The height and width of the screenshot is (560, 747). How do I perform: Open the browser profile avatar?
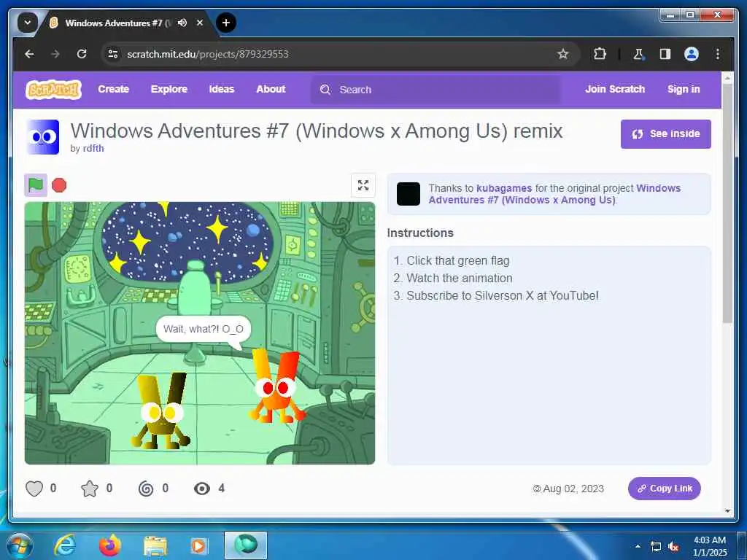(692, 54)
